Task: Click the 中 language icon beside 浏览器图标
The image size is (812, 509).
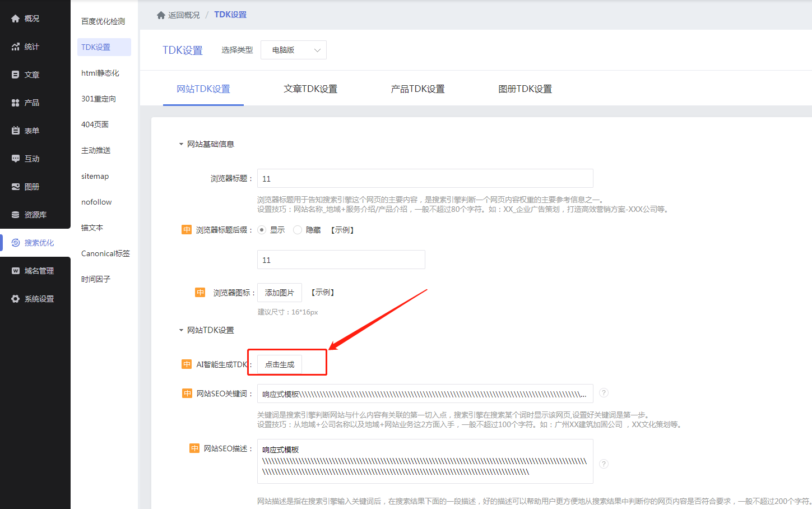Action: [x=200, y=292]
